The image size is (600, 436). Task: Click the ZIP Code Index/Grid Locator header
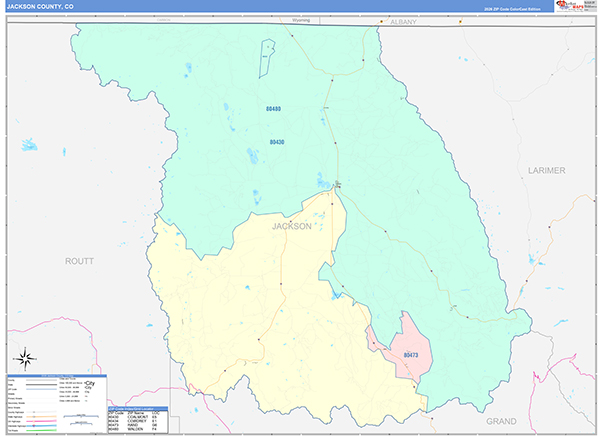[x=138, y=409]
